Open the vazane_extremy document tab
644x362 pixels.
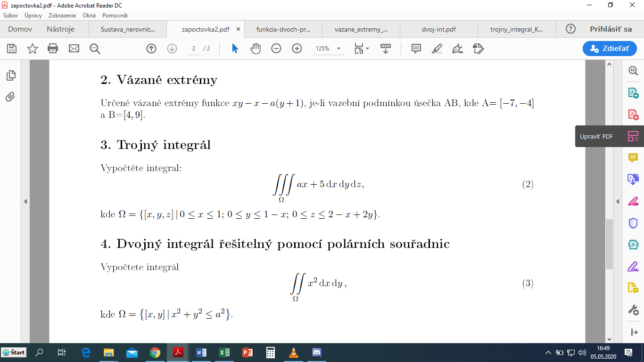tap(361, 29)
